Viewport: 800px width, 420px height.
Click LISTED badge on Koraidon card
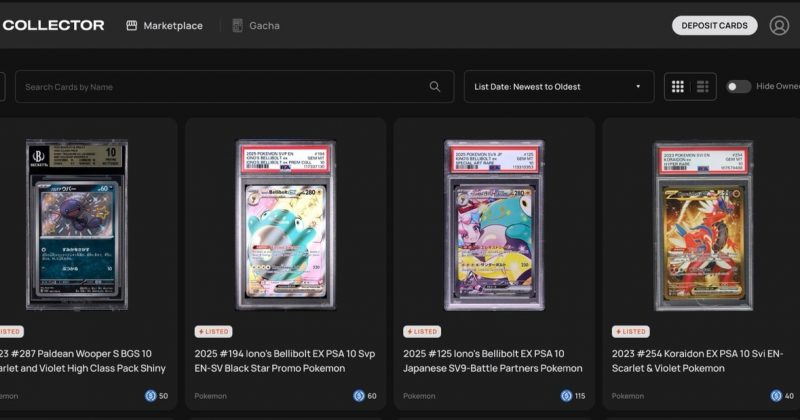[x=631, y=332]
